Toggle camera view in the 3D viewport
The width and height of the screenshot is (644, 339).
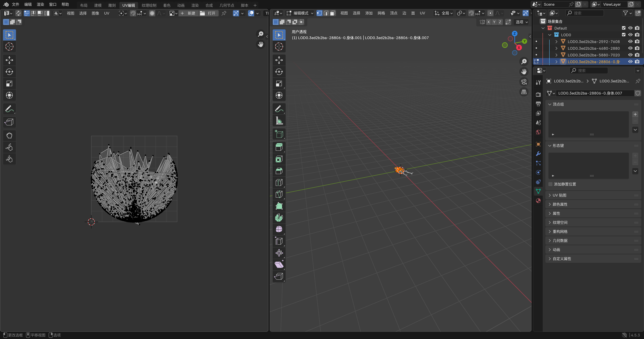(x=524, y=82)
